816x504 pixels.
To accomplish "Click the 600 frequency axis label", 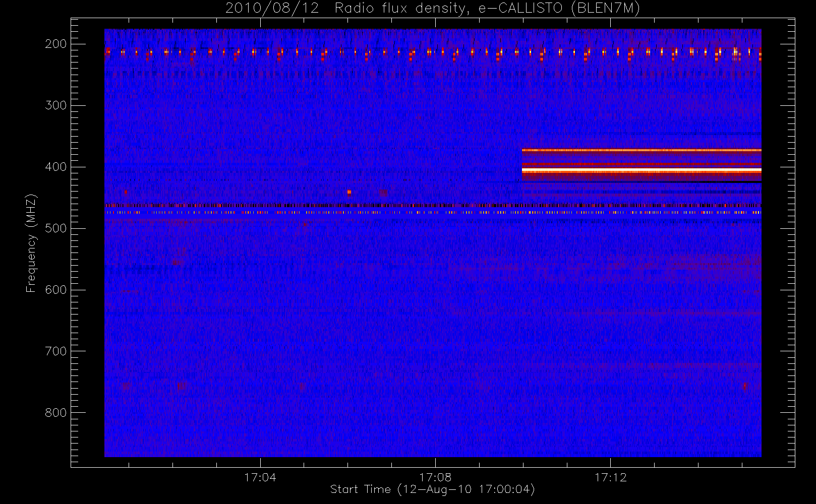I will [56, 290].
